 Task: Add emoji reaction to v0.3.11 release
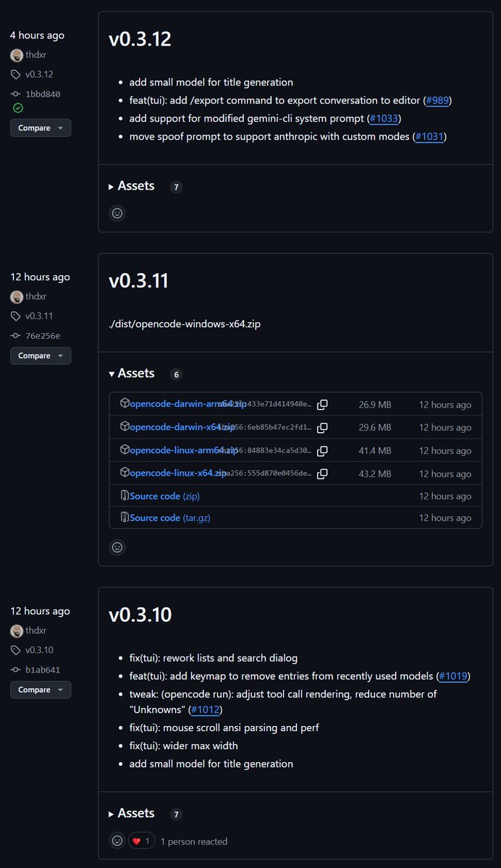click(117, 547)
